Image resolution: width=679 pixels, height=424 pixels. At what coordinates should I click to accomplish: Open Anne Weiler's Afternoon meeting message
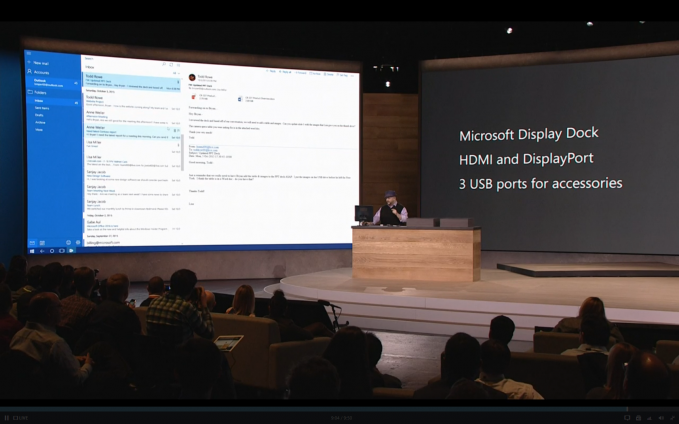click(x=132, y=117)
